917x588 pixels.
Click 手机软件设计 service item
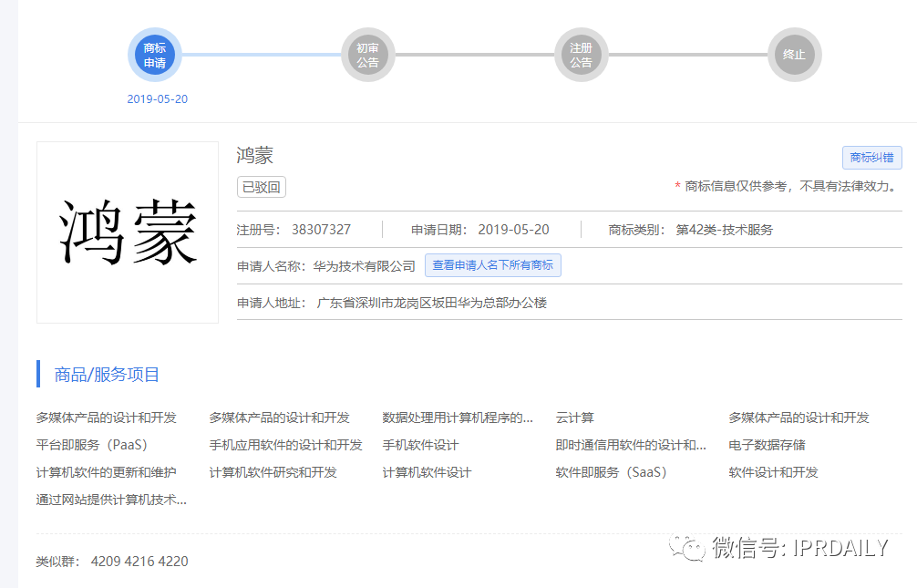click(420, 445)
